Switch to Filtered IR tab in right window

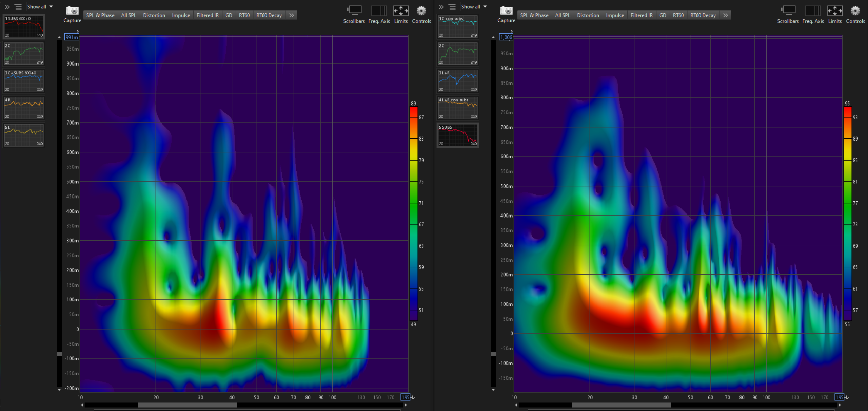tap(641, 15)
